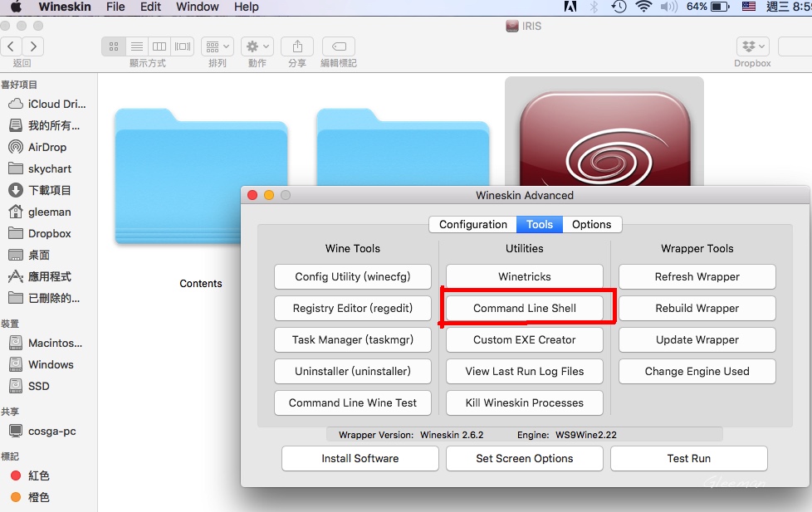Open AirDrop in Finder sidebar

point(38,147)
